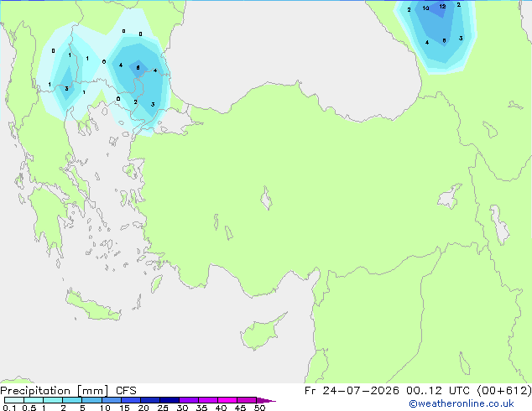Image resolution: width=532 pixels, height=411 pixels.
Task: Click the '40' legend scale label
Action: coord(221,408)
